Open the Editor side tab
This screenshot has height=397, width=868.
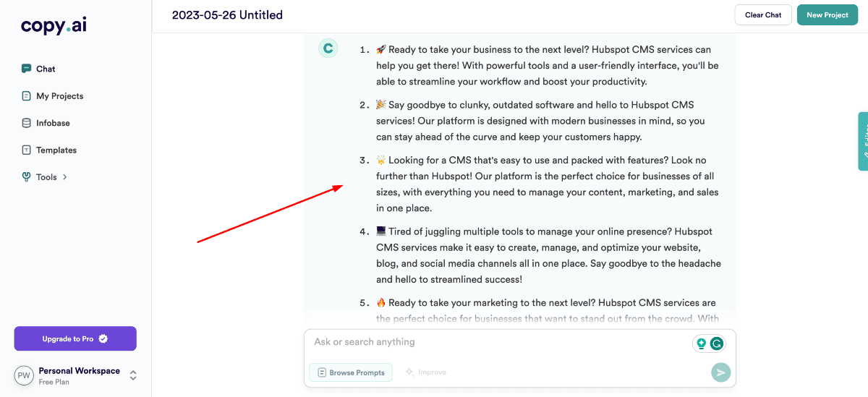[x=862, y=141]
